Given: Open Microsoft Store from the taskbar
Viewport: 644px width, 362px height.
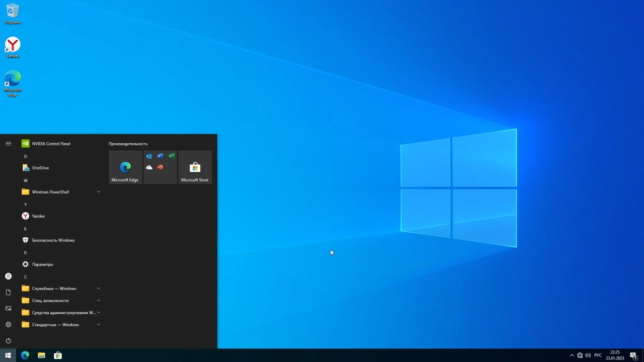Looking at the screenshot, I should [58, 355].
